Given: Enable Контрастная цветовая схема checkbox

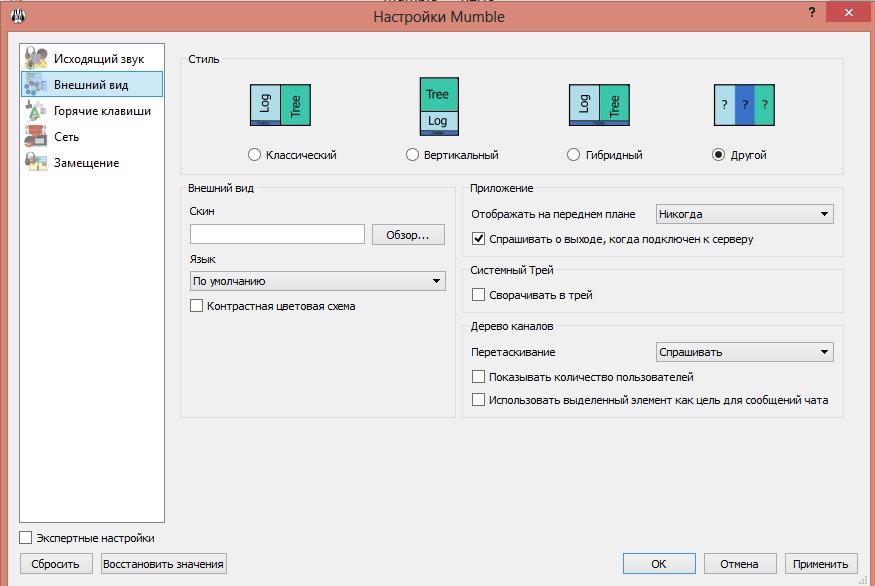Looking at the screenshot, I should [196, 306].
